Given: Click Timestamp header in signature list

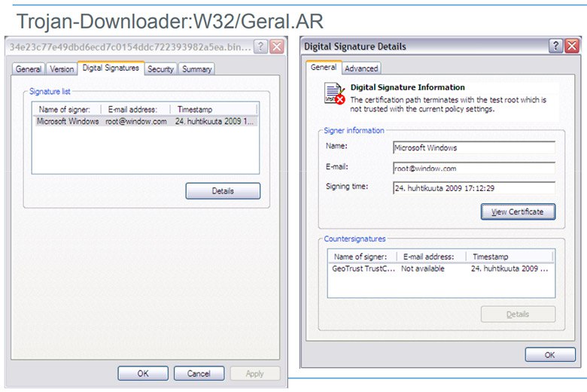Looking at the screenshot, I should point(214,110).
